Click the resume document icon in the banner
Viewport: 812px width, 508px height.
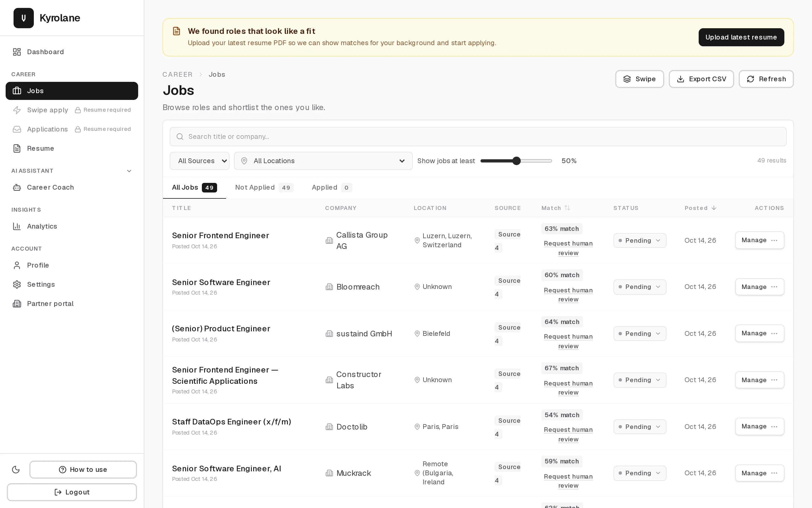tap(176, 31)
